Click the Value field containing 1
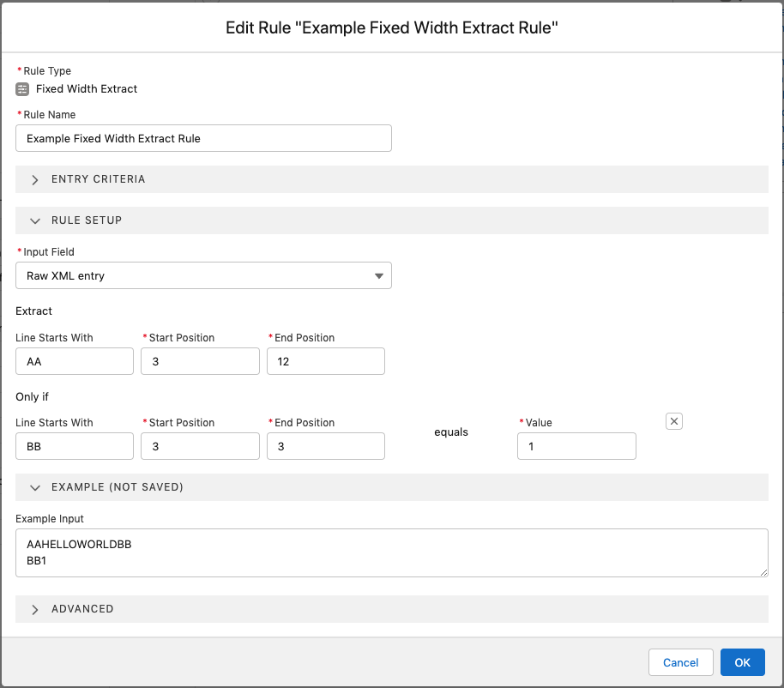The width and height of the screenshot is (784, 688). 576,446
